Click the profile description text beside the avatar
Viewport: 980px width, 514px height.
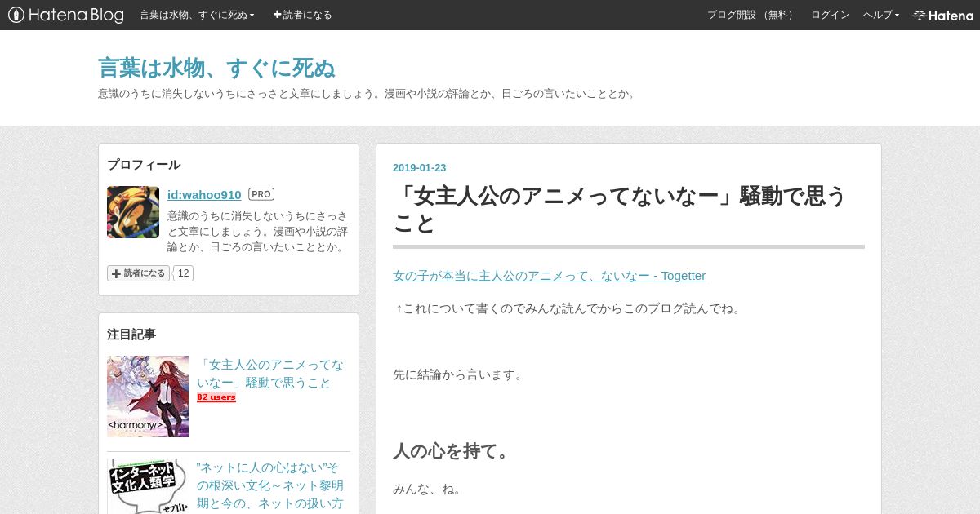[257, 232]
